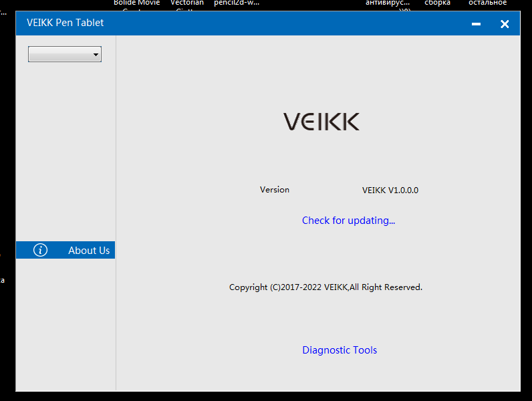Open the device selection dropdown
The image size is (532, 401).
point(65,54)
